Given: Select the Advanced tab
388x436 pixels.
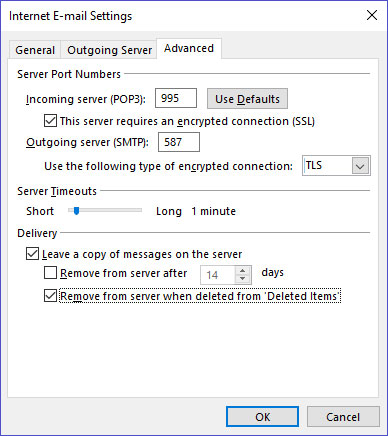Looking at the screenshot, I should point(189,48).
